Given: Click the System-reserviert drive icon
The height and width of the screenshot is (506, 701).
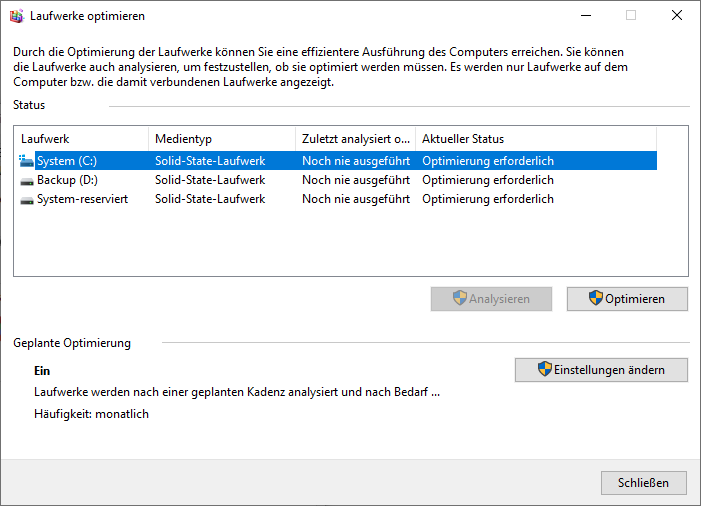Looking at the screenshot, I should point(27,200).
